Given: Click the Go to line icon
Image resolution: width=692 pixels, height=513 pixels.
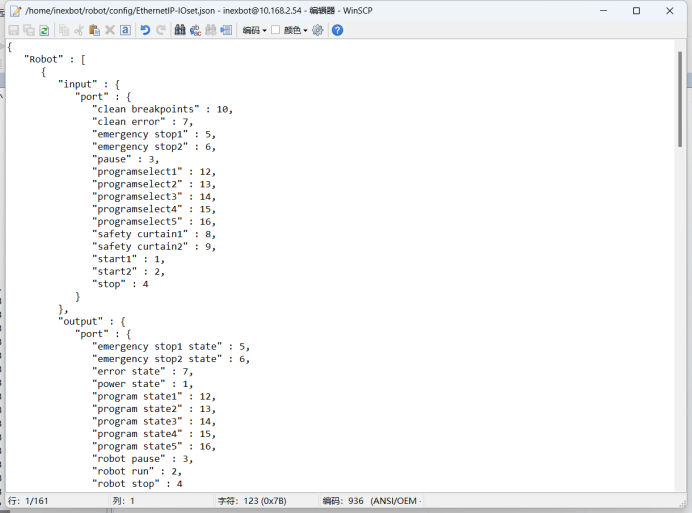Looking at the screenshot, I should click(226, 30).
